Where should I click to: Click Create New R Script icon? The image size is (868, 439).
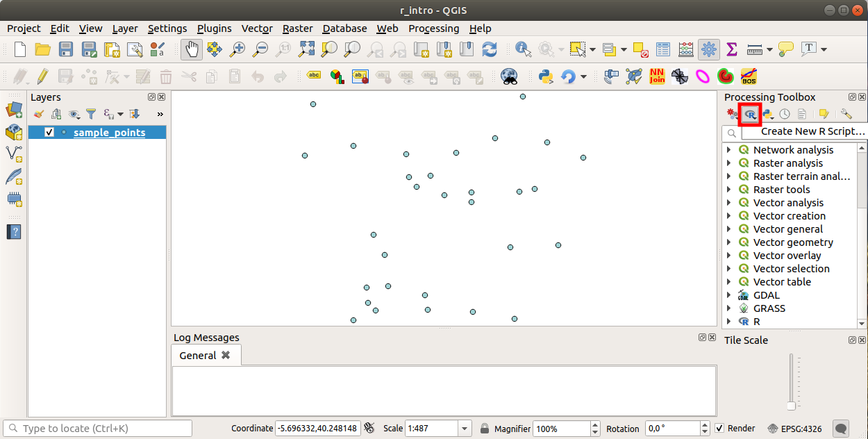click(x=750, y=114)
